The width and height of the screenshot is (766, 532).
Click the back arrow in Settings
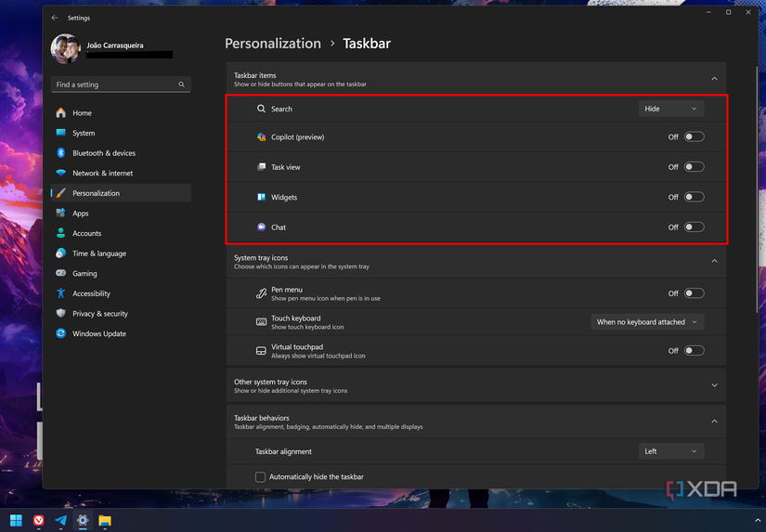(x=55, y=18)
